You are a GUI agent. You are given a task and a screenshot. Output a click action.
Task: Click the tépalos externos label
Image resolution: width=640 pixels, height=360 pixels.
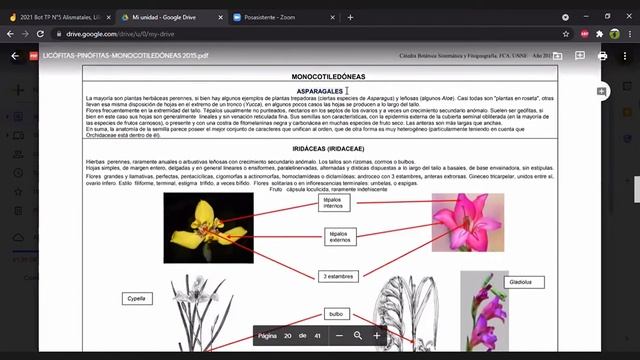pos(340,237)
